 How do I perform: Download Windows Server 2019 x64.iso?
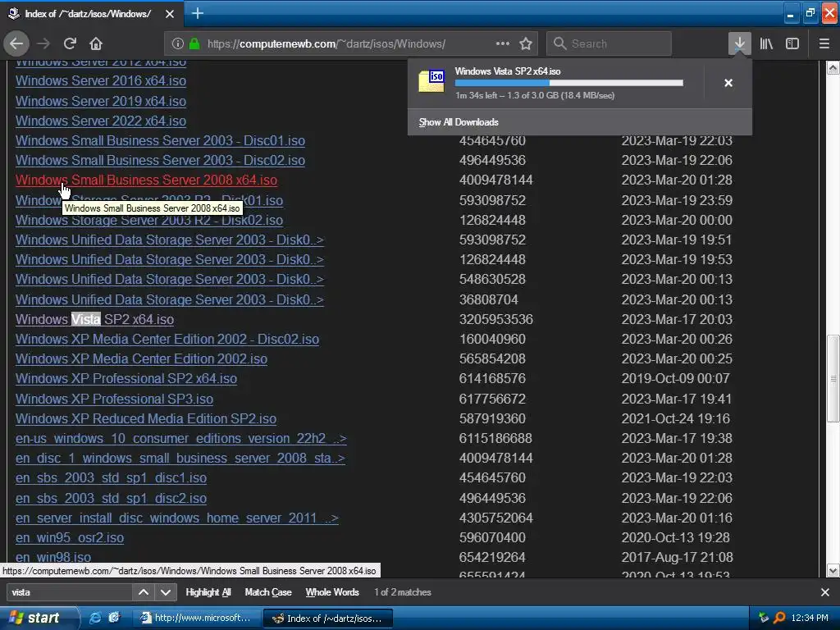pos(101,101)
